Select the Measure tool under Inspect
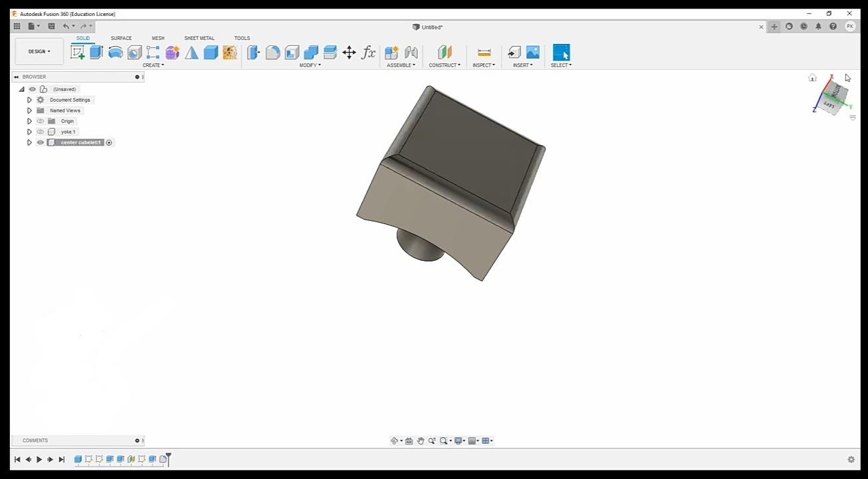Viewport: 868px width, 479px height. [484, 53]
